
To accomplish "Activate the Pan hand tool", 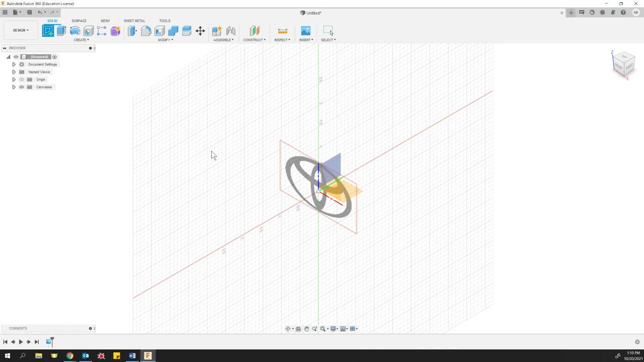I will click(x=306, y=329).
